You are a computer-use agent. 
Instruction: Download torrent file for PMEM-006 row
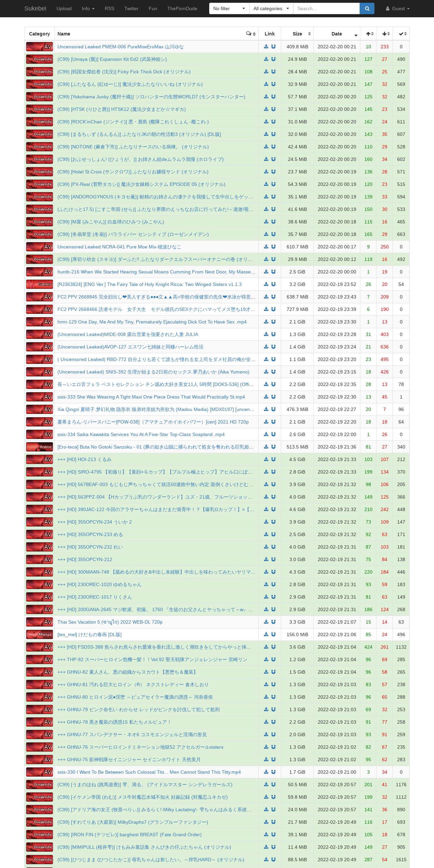[266, 47]
